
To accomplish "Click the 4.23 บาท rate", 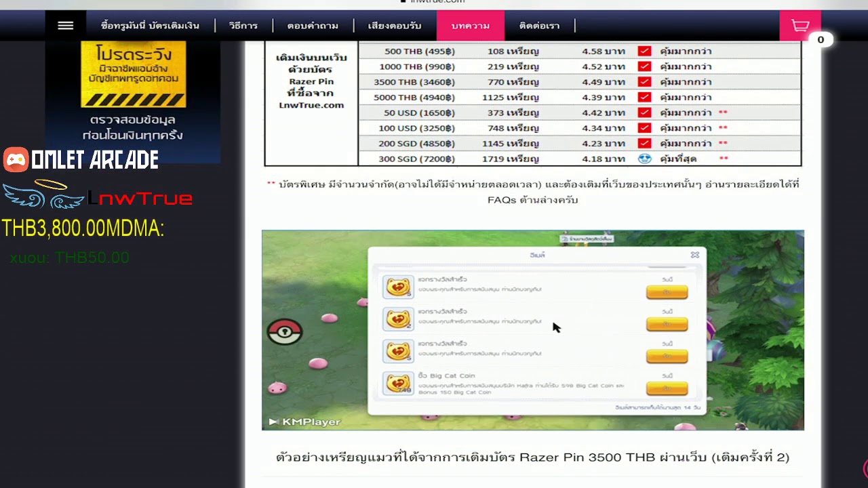I will (x=604, y=144).
